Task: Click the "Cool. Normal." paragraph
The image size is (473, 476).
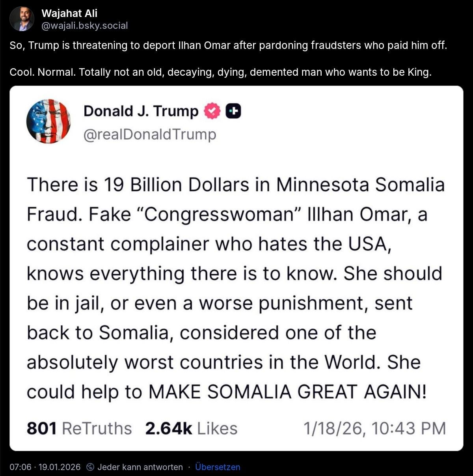Action: [x=220, y=72]
